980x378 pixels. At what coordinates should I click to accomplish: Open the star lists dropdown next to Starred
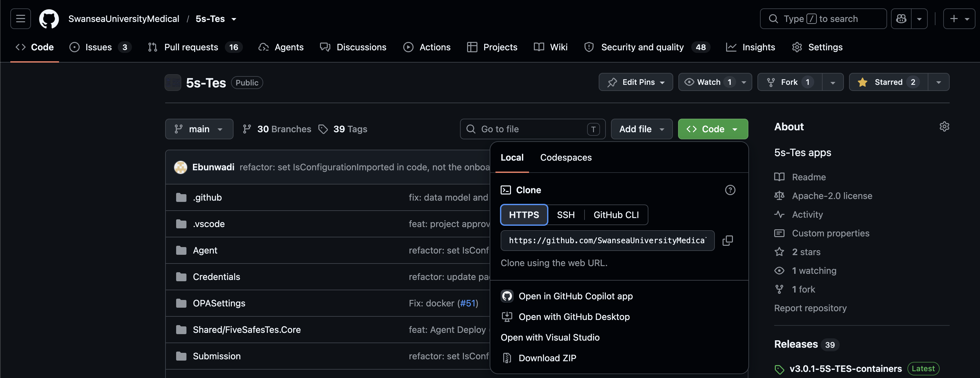938,82
